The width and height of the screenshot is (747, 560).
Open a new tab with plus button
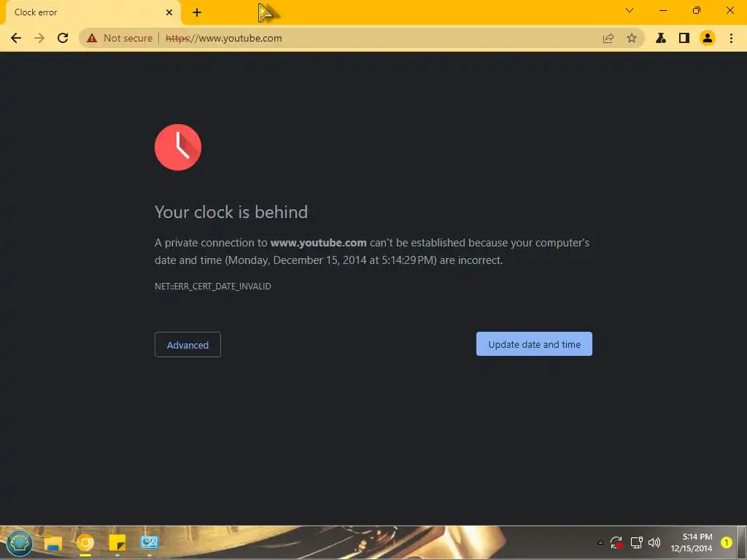197,12
